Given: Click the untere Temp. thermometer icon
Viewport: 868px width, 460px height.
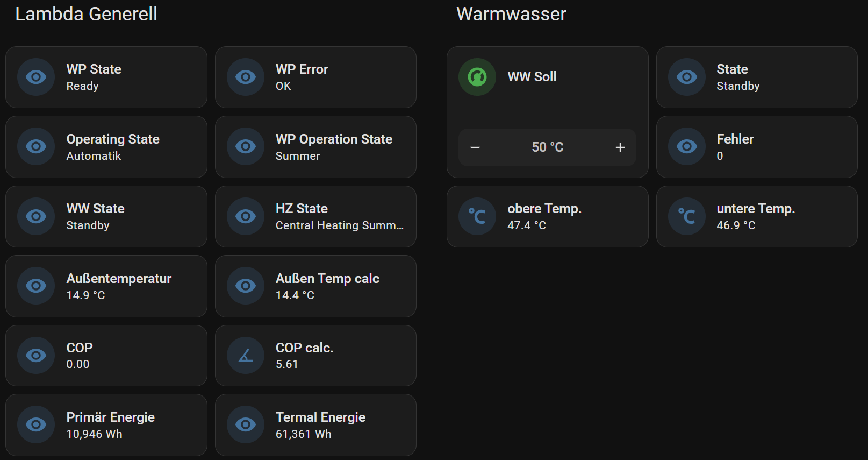Looking at the screenshot, I should [686, 216].
